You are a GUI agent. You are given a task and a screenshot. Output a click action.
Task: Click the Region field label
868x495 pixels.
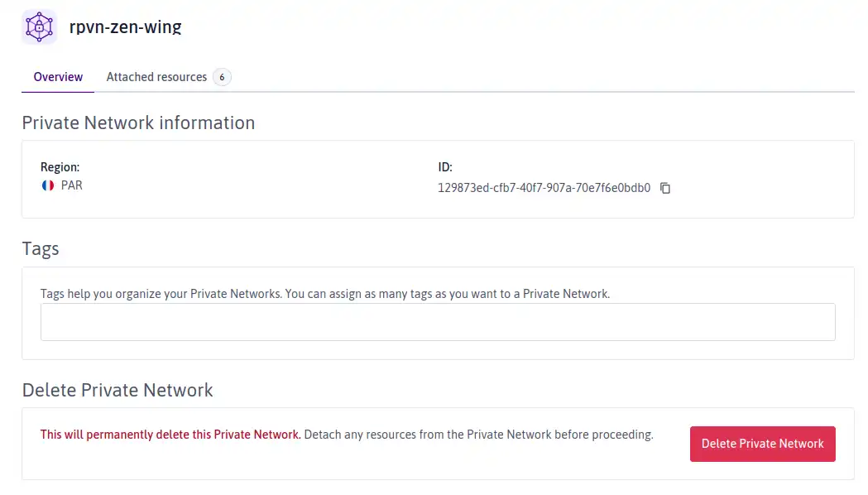click(x=60, y=167)
